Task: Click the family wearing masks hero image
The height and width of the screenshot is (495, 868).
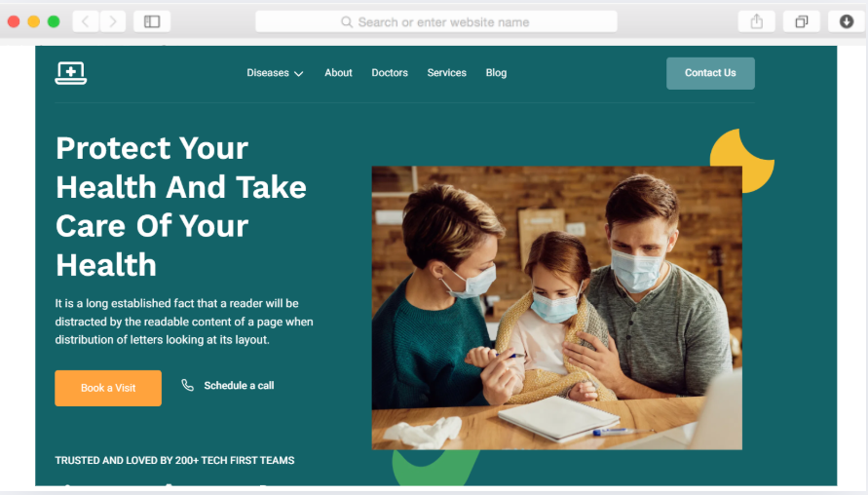Action: coord(557,308)
